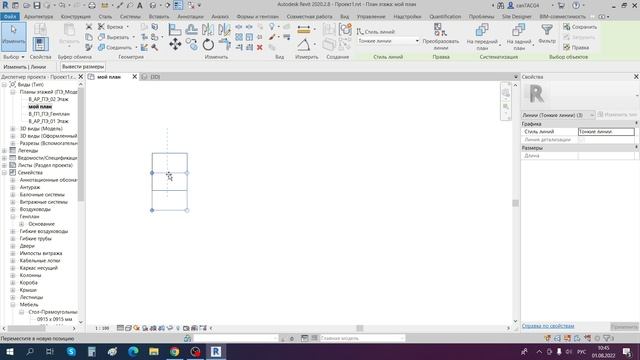Image resolution: width=640 pixels, height=360 pixels.
Task: Save project via quick access toolbar
Action: [37, 5]
